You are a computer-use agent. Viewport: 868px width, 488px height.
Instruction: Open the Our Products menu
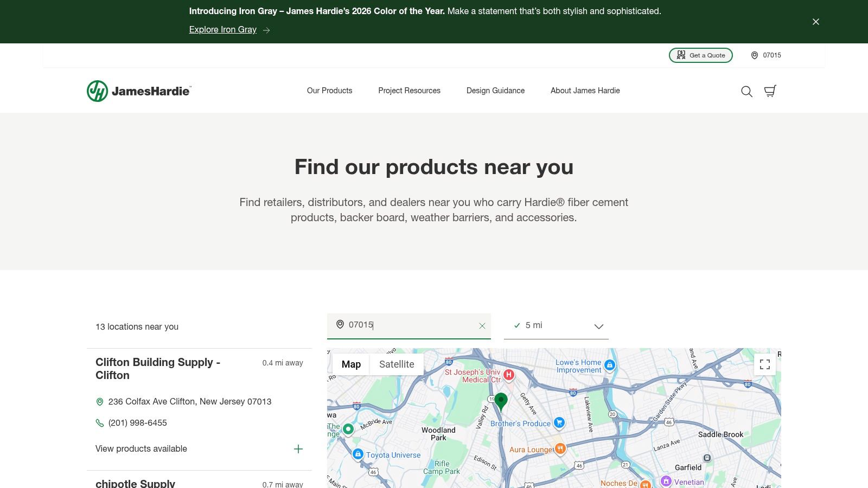(x=330, y=91)
